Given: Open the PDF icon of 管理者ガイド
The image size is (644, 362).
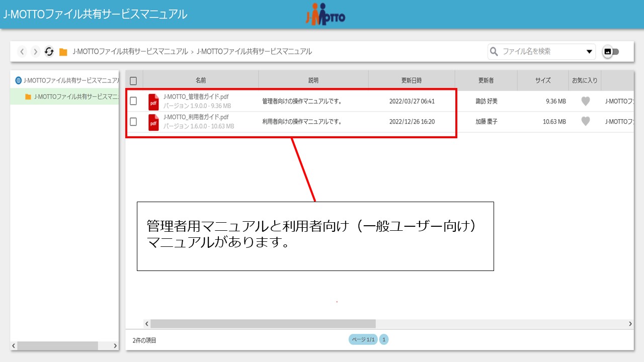Looking at the screenshot, I should tap(153, 102).
